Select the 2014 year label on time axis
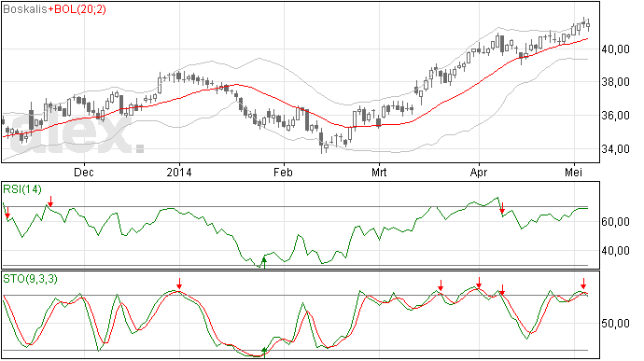The image size is (644, 361). pos(179,172)
